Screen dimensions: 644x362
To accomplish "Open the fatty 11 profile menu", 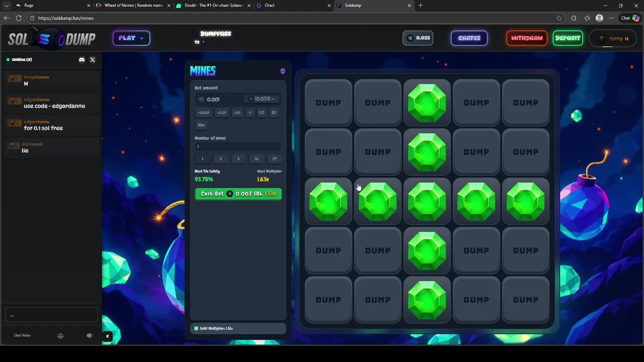I will (x=613, y=39).
